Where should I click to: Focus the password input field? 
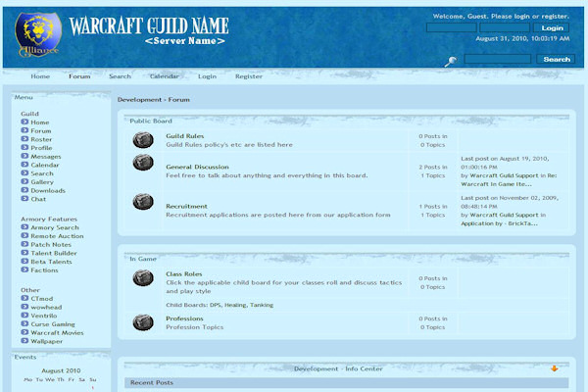click(x=505, y=27)
